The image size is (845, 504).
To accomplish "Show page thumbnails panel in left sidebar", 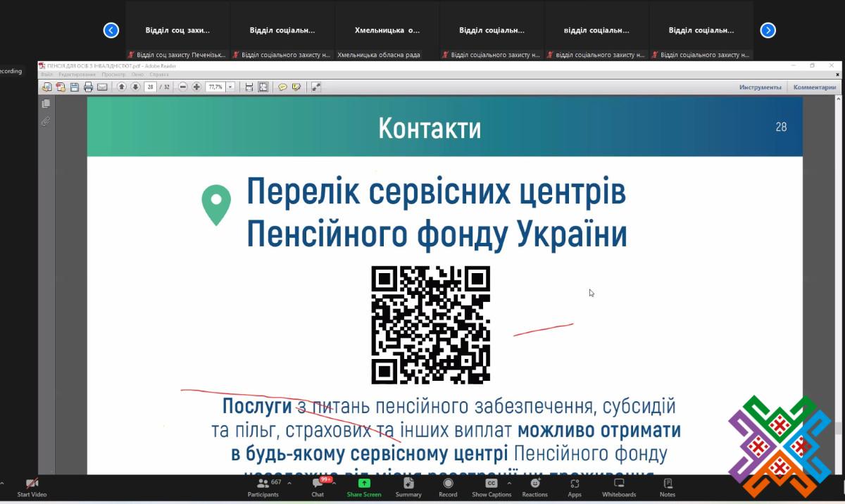I will tap(46, 103).
